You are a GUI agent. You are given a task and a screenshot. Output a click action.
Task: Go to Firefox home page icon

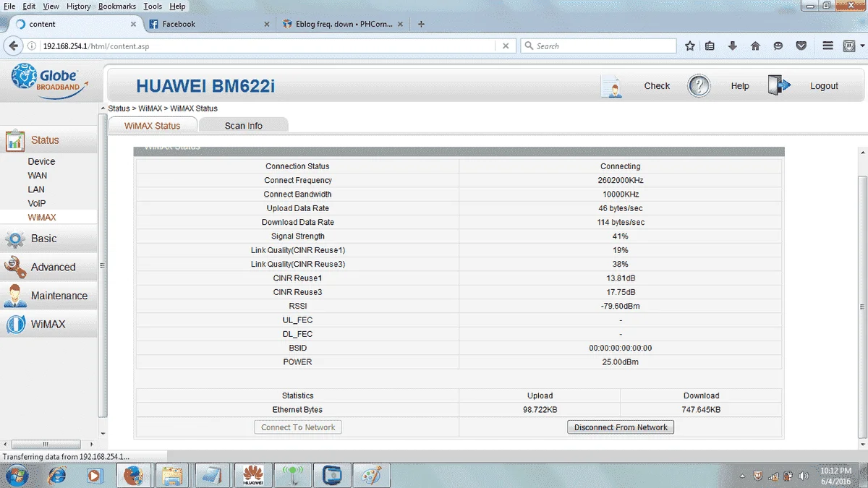(755, 46)
